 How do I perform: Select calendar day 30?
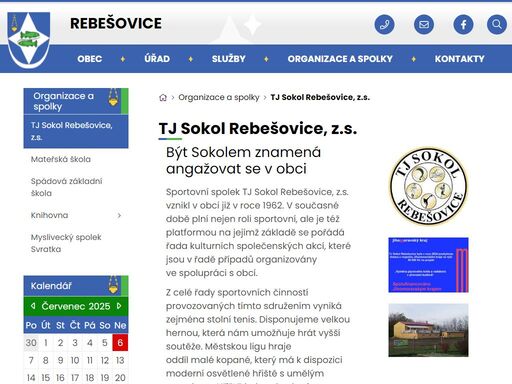(31, 343)
